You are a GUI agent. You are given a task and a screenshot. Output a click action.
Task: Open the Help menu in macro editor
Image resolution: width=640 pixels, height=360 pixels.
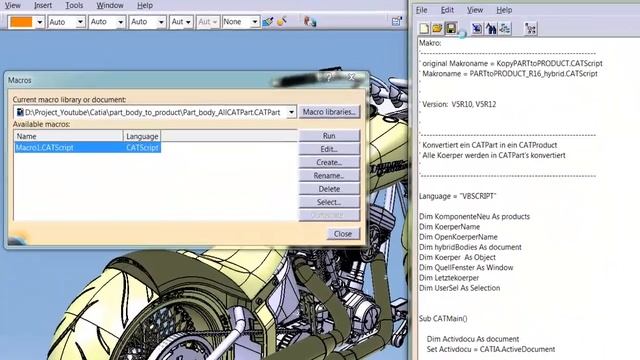click(504, 10)
